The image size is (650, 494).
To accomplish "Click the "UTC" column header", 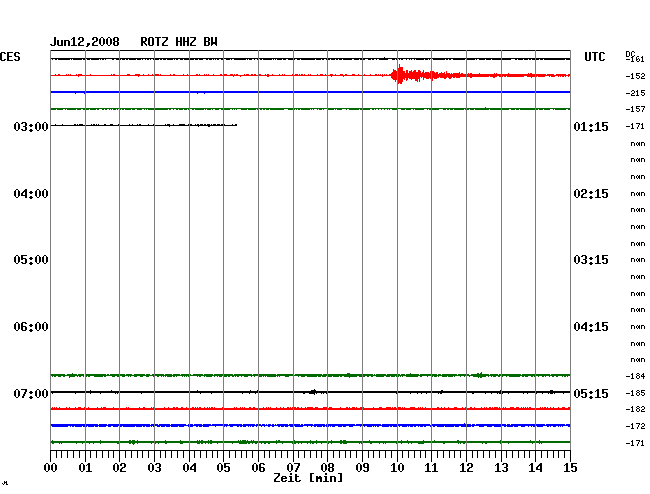I will coord(594,57).
